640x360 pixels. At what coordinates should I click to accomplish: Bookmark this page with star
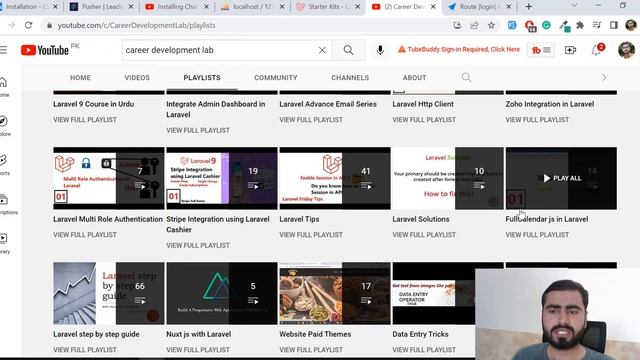491,25
